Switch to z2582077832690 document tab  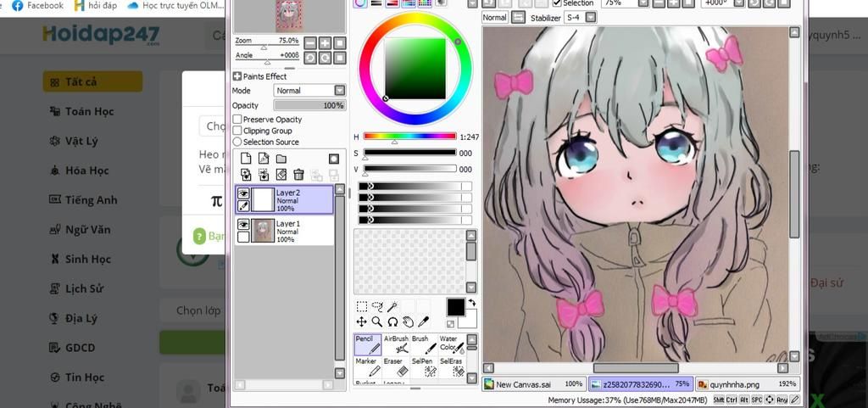(641, 384)
